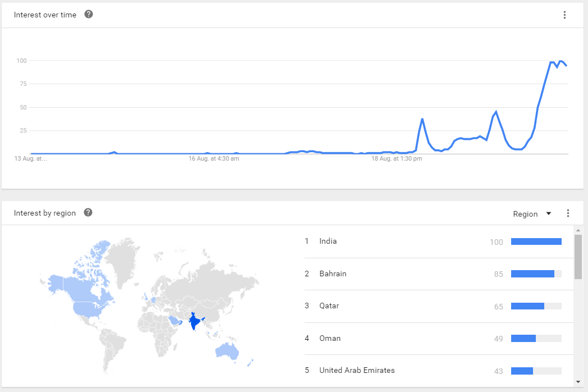Click United Arab Emirates entry
The image size is (588, 392).
357,371
